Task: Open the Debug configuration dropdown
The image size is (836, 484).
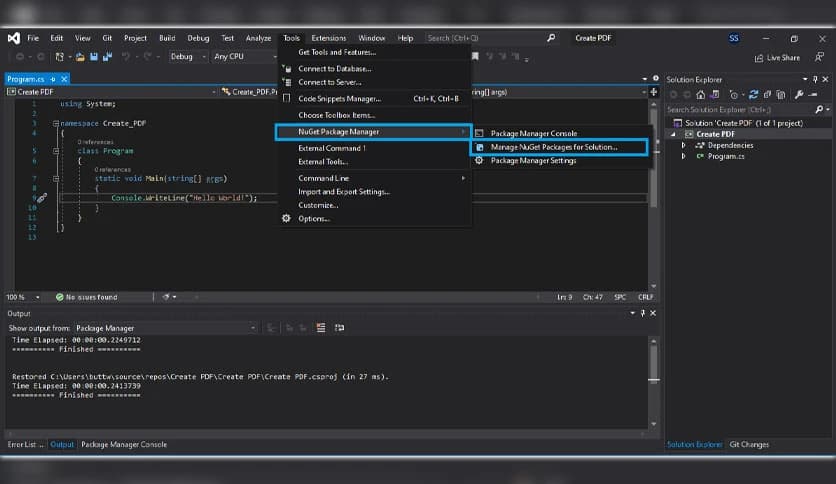Action: 188,57
